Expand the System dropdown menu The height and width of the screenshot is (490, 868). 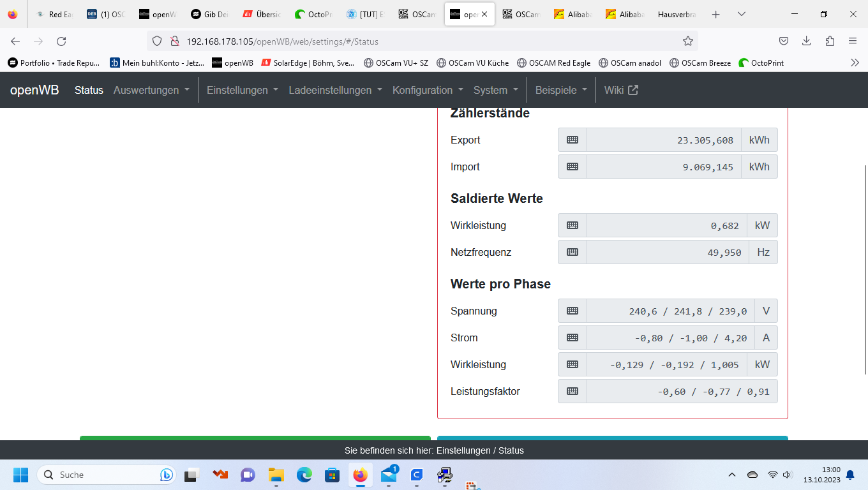(496, 90)
